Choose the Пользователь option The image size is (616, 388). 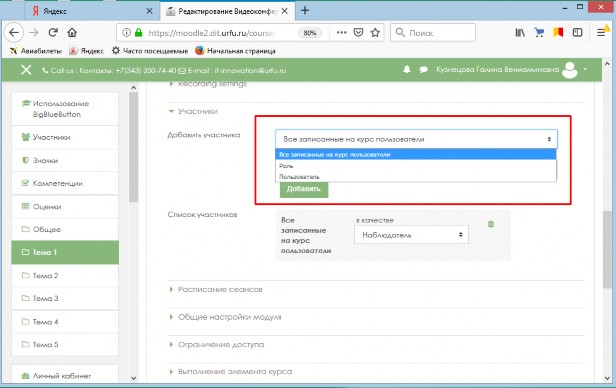416,177
